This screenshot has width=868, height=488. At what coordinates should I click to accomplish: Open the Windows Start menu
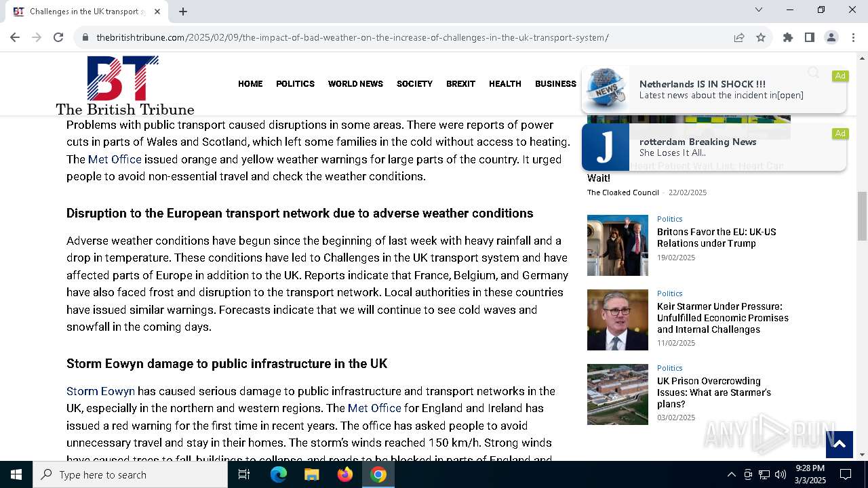(x=16, y=474)
